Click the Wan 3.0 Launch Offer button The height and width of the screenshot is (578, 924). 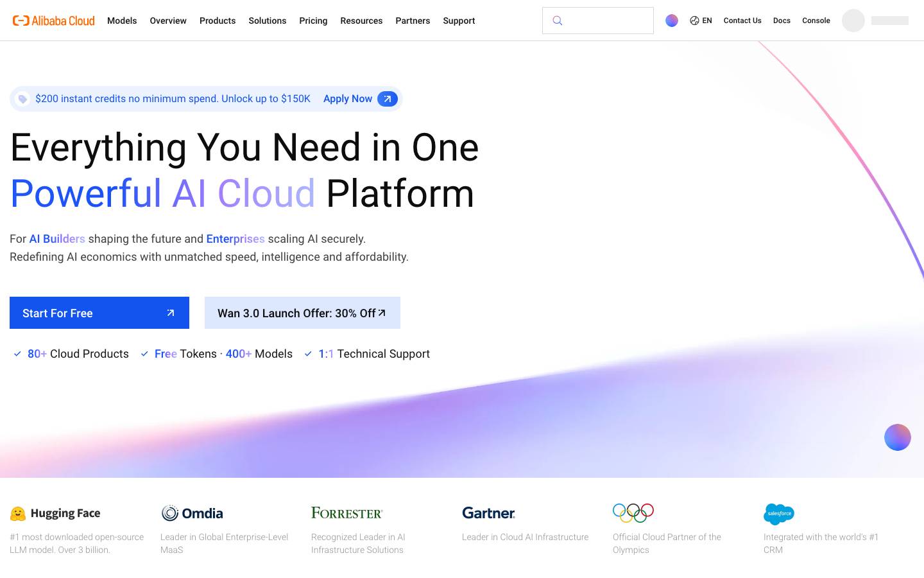pos(302,313)
